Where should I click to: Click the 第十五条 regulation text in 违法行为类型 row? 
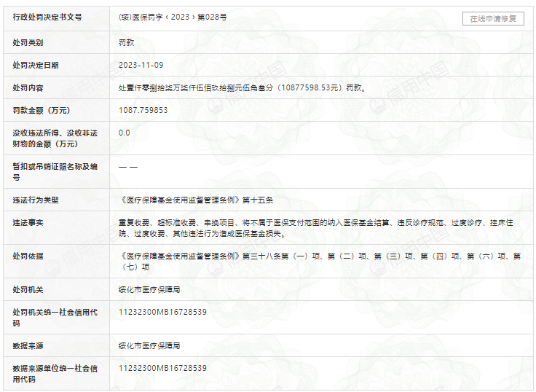[x=195, y=199]
